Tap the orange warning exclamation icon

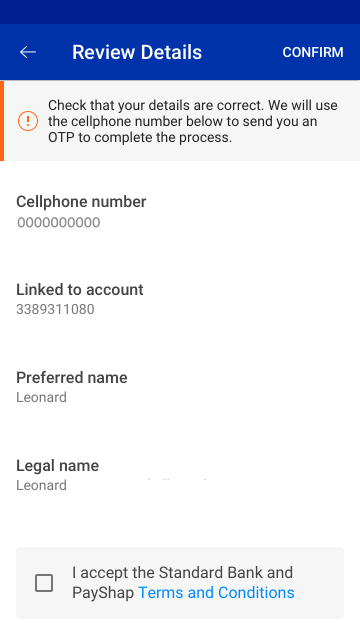[28, 121]
